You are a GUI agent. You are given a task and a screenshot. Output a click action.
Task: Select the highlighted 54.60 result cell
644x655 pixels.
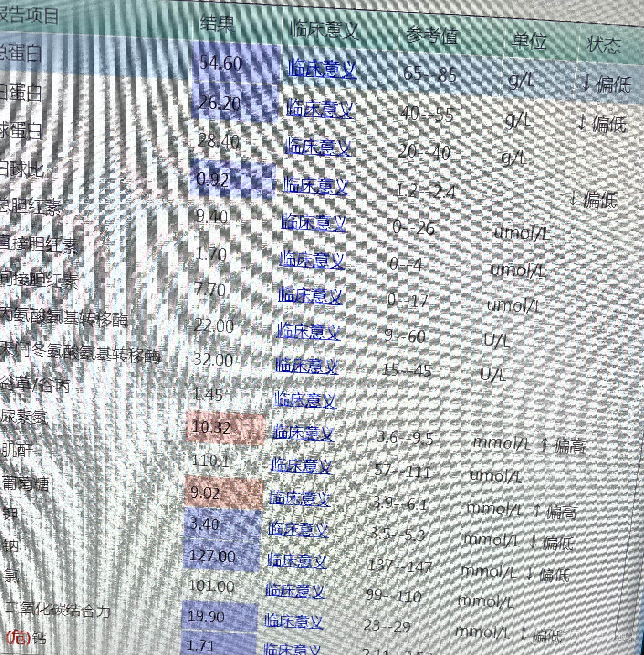coord(221,63)
